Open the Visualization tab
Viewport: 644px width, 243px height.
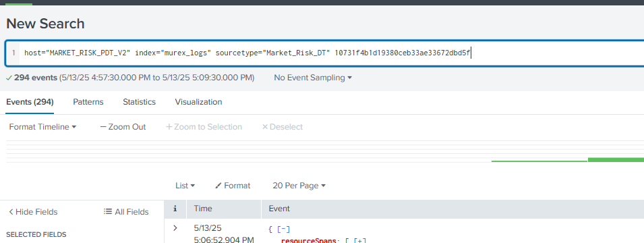(x=198, y=102)
